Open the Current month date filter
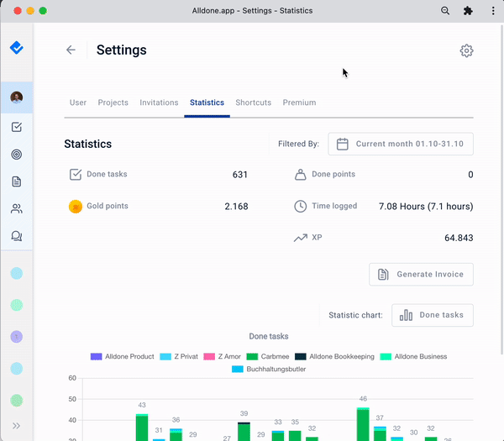Screen dimensions: 504x441 (x=401, y=144)
